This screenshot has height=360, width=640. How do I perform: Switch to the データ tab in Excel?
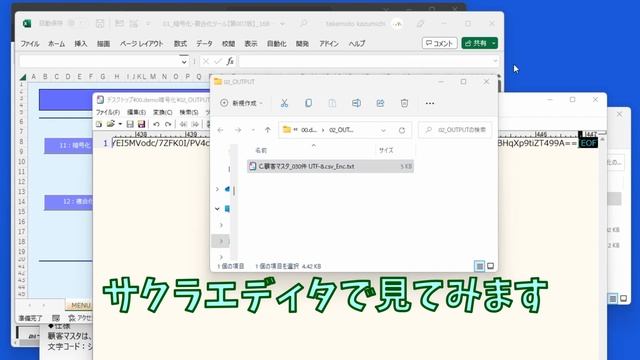coord(204,44)
